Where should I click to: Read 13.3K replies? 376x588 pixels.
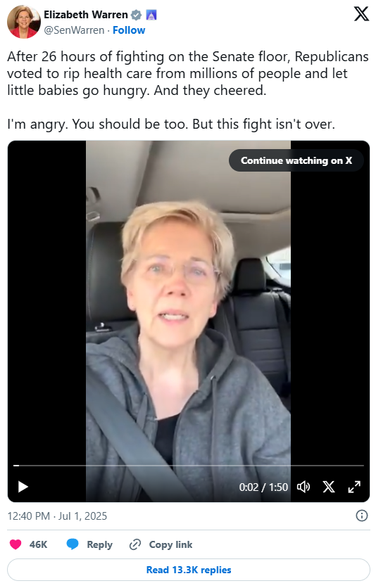[x=189, y=570]
